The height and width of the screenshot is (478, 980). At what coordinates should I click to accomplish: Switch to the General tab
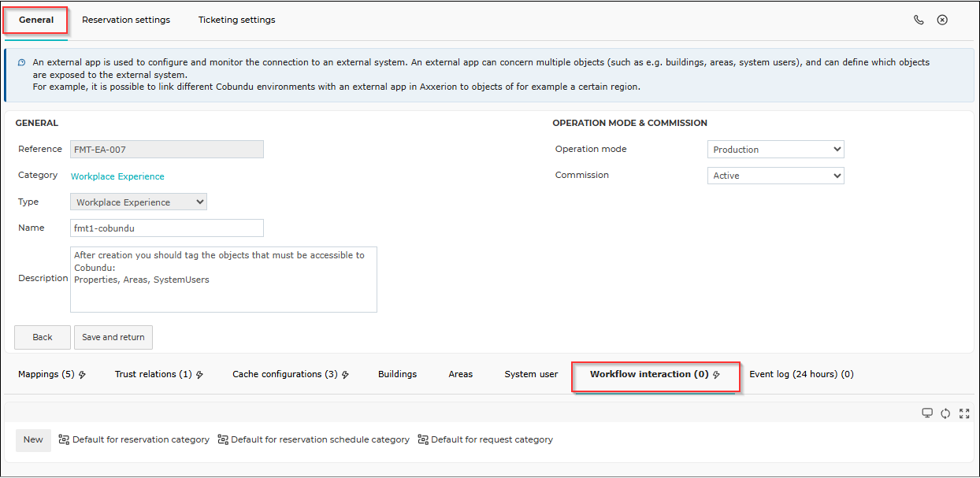36,20
